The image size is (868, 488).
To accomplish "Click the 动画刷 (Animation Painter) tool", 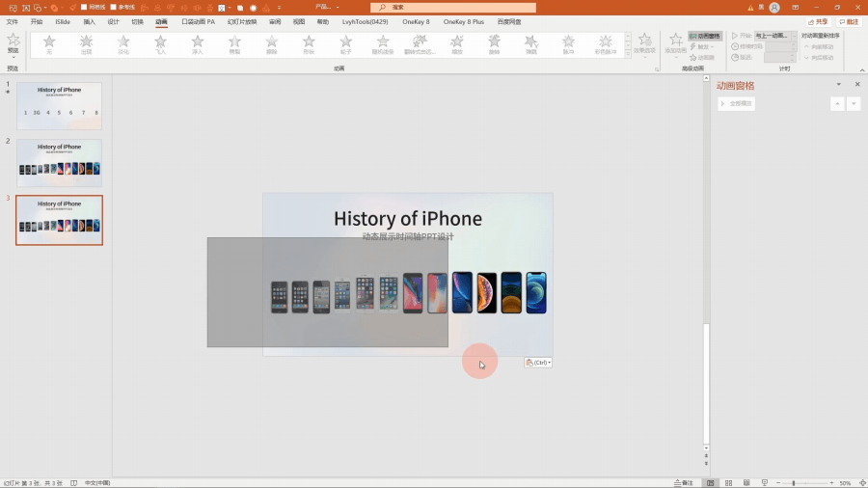I will [x=702, y=58].
